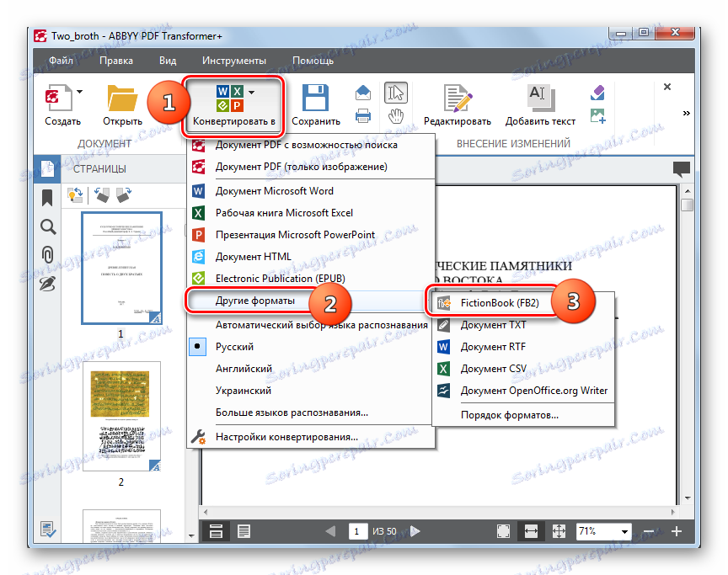
Task: Open the digital signatures panel
Action: pos(47,284)
